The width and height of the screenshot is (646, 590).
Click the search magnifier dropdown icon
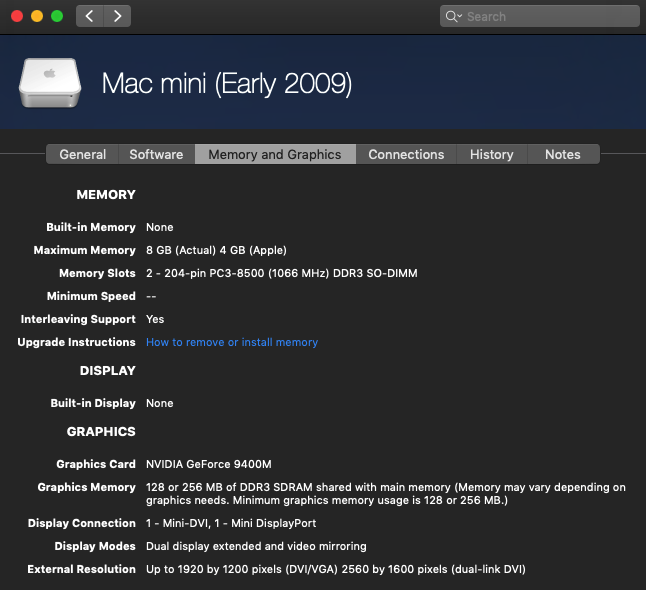454,16
